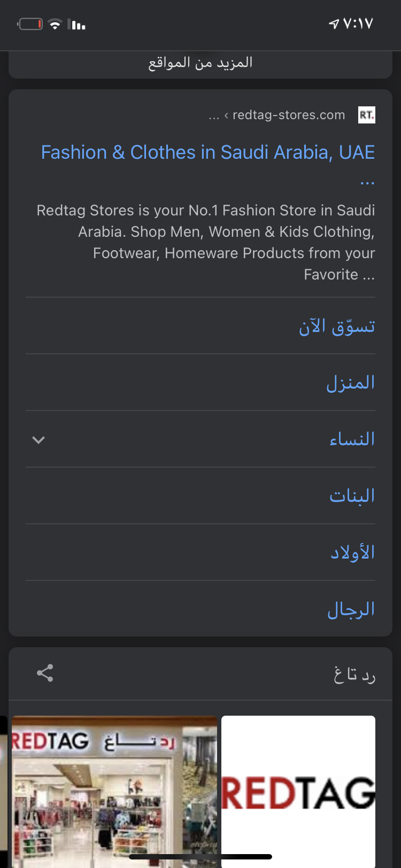This screenshot has width=401, height=868.
Task: Open the الرجال sitelink
Action: coord(351,609)
